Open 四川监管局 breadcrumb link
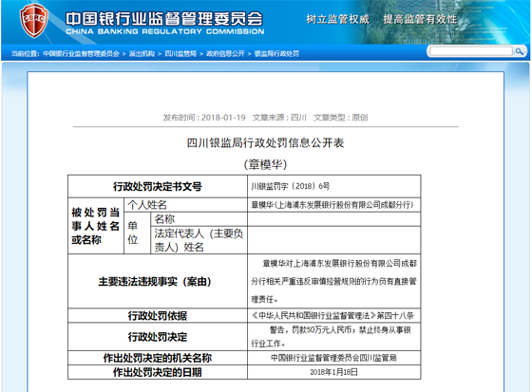532x392 pixels. (x=180, y=53)
